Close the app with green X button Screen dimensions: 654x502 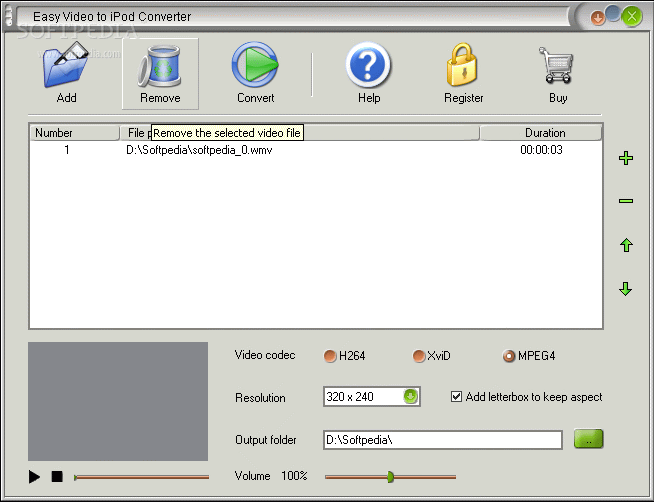click(632, 17)
